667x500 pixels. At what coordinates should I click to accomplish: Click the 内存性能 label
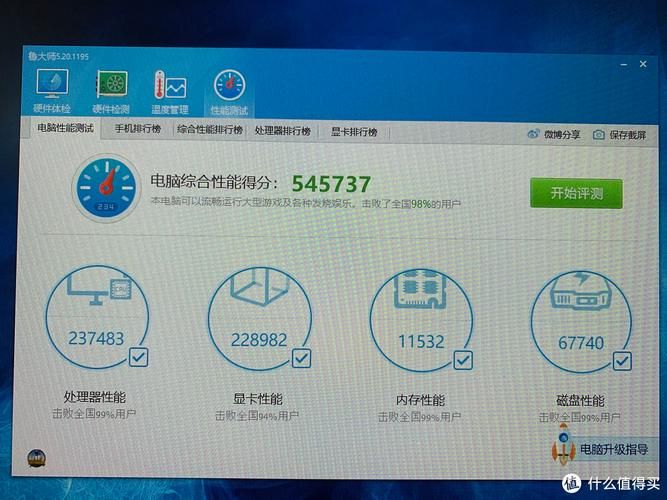click(x=420, y=400)
